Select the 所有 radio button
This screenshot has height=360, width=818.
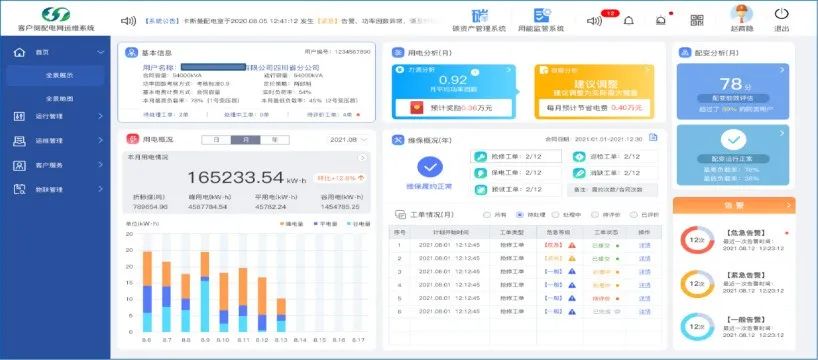[x=487, y=214]
